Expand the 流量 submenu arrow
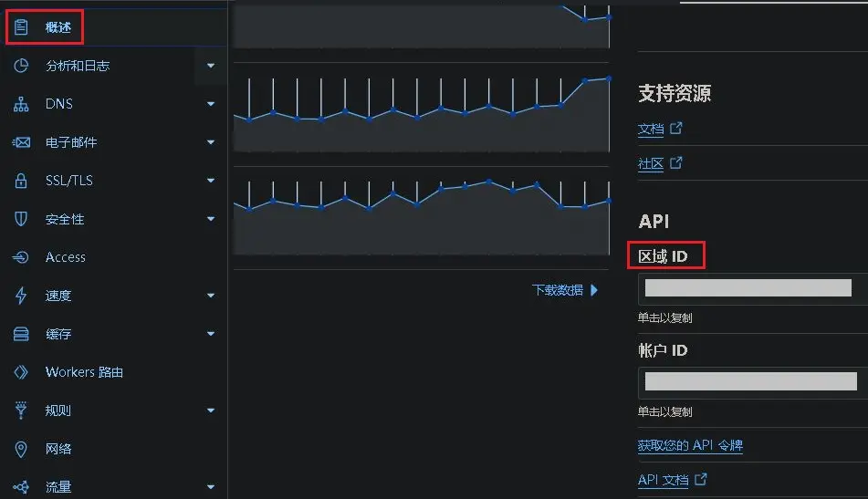The height and width of the screenshot is (499, 868). pos(211,487)
